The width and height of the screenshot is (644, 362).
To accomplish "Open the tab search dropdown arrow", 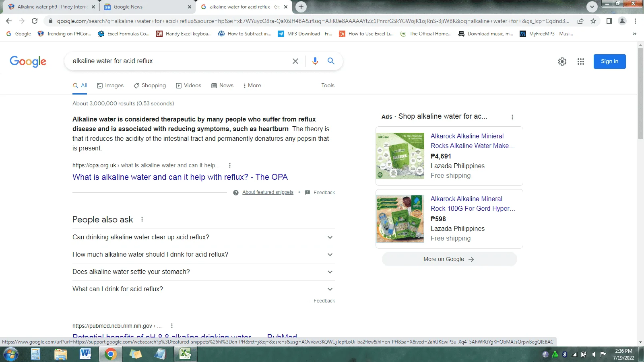I will (x=592, y=7).
